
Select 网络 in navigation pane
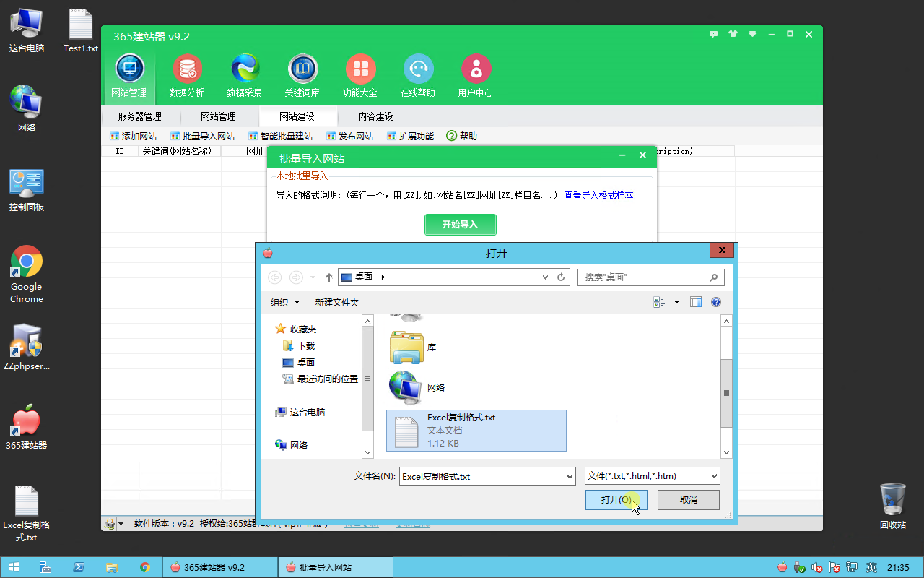pos(292,446)
